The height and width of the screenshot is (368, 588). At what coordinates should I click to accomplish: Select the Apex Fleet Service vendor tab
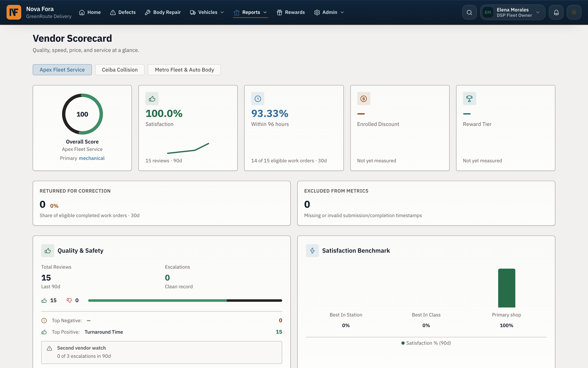click(x=62, y=70)
